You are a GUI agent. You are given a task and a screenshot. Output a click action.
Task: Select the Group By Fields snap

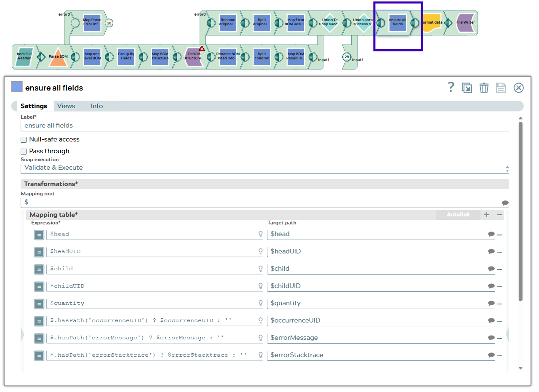point(126,56)
